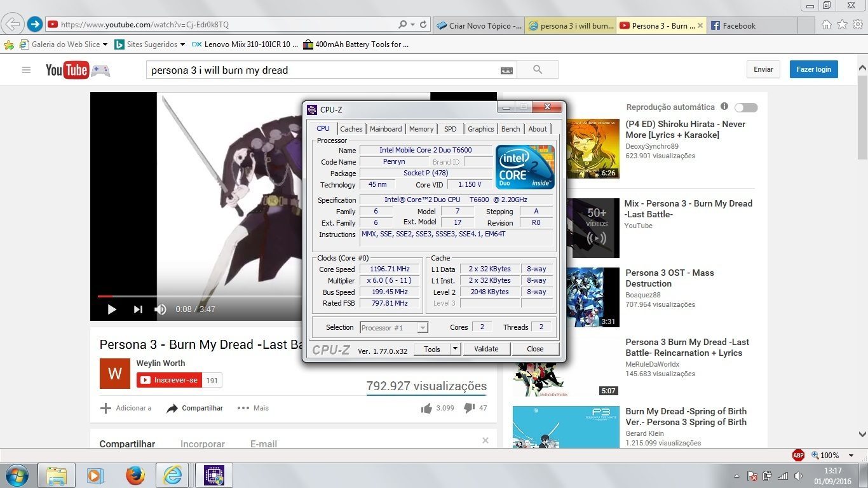Click Inscrever-se subscribe button
Screen dimensions: 868x488
(x=169, y=380)
